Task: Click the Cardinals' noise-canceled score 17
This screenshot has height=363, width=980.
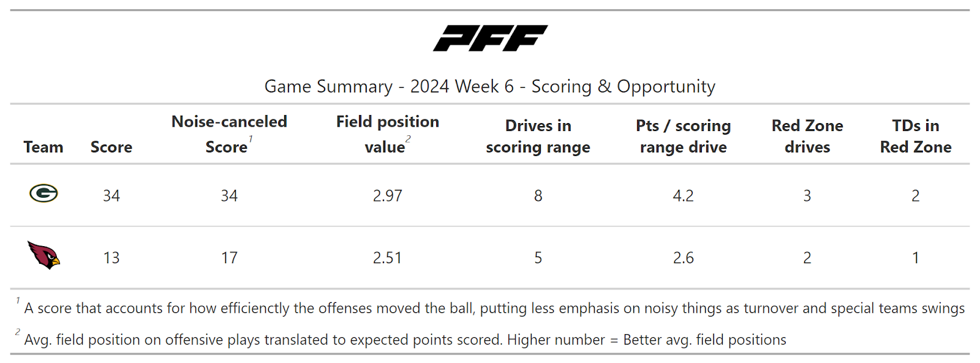Action: click(229, 258)
